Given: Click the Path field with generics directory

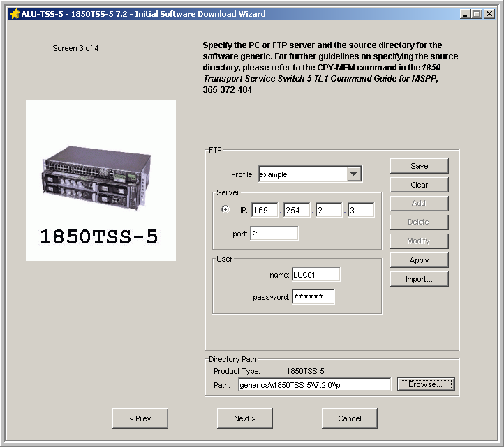Looking at the screenshot, I should (x=315, y=384).
